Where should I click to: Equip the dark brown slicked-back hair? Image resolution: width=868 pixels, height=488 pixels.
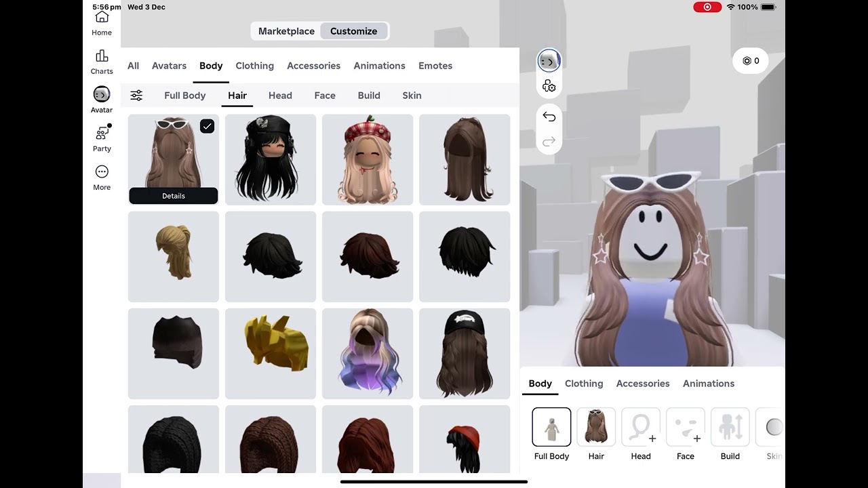click(174, 354)
